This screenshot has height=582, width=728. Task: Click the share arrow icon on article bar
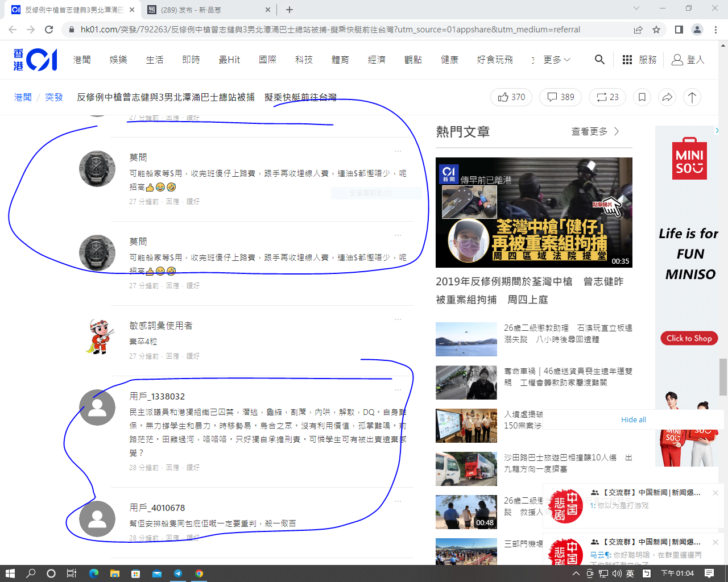coord(667,97)
